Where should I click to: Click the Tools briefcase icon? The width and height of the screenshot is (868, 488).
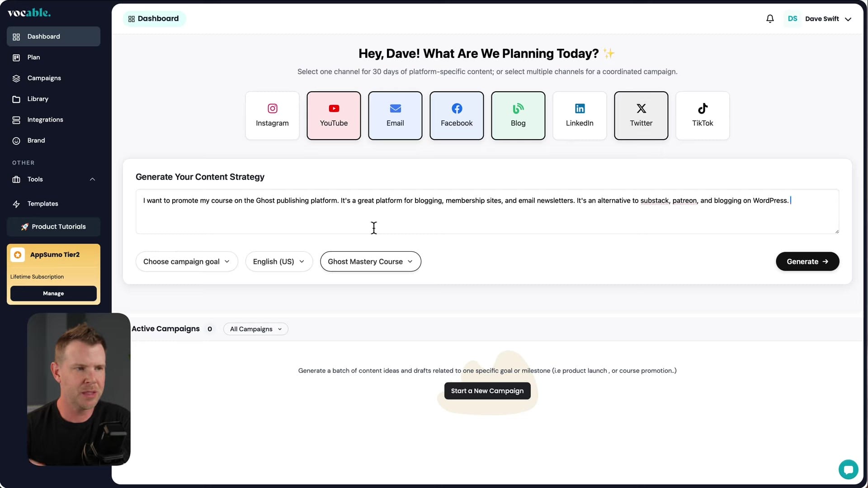(16, 179)
